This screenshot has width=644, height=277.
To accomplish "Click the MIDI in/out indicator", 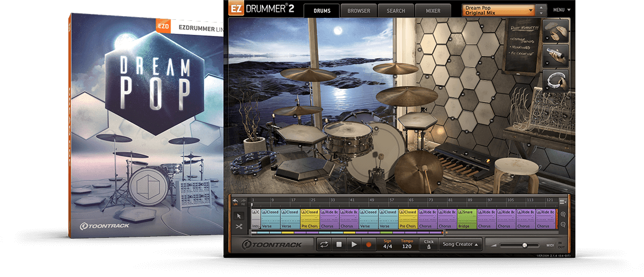I will click(x=560, y=245).
